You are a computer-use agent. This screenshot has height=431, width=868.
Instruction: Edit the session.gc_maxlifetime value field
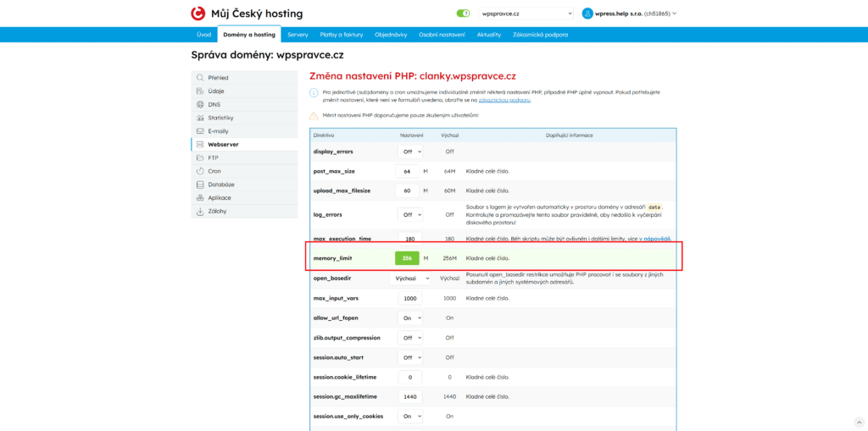[x=410, y=396]
